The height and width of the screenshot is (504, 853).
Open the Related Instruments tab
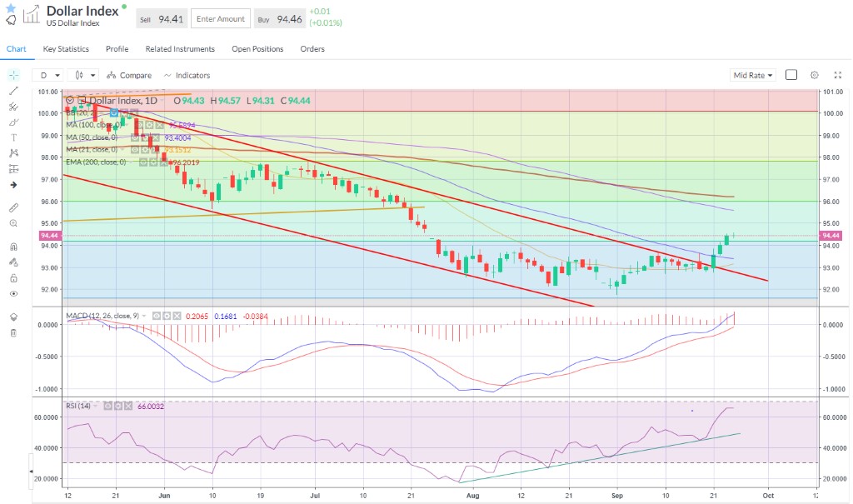point(180,49)
